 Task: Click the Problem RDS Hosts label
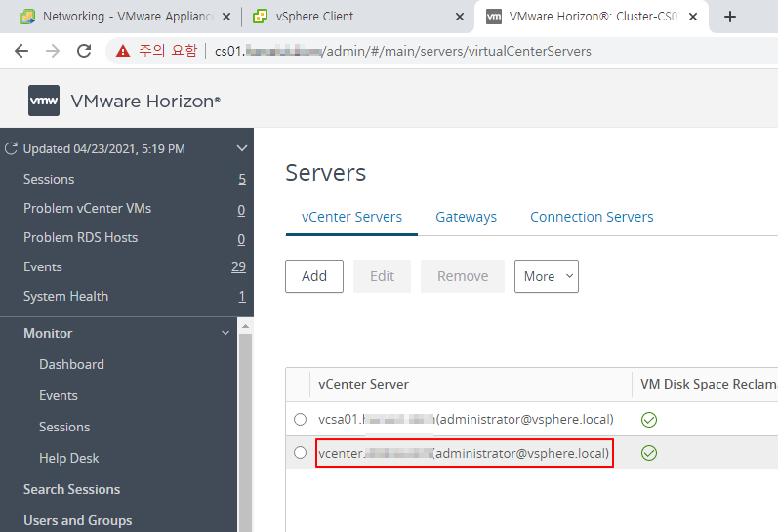[80, 238]
